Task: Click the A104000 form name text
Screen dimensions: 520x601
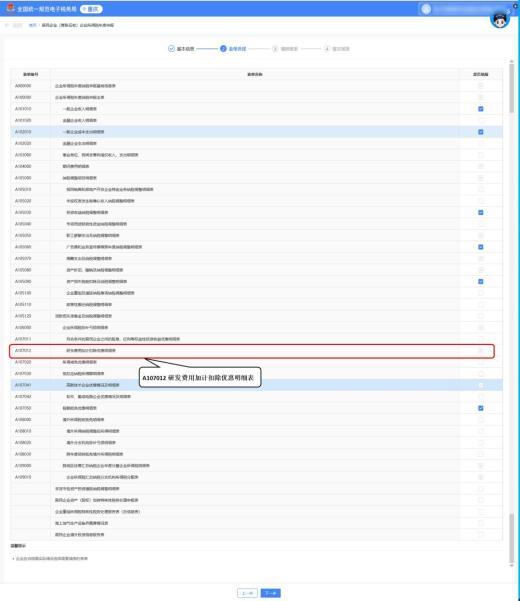Action: pyautogui.click(x=76, y=166)
